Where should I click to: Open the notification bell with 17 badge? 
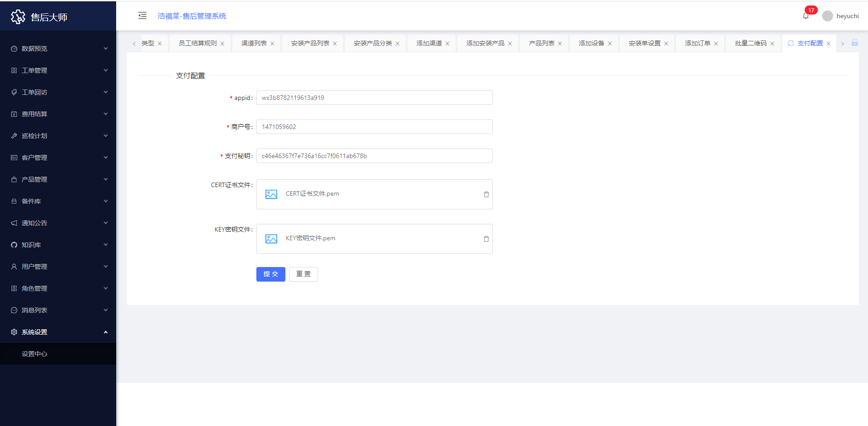tap(806, 16)
